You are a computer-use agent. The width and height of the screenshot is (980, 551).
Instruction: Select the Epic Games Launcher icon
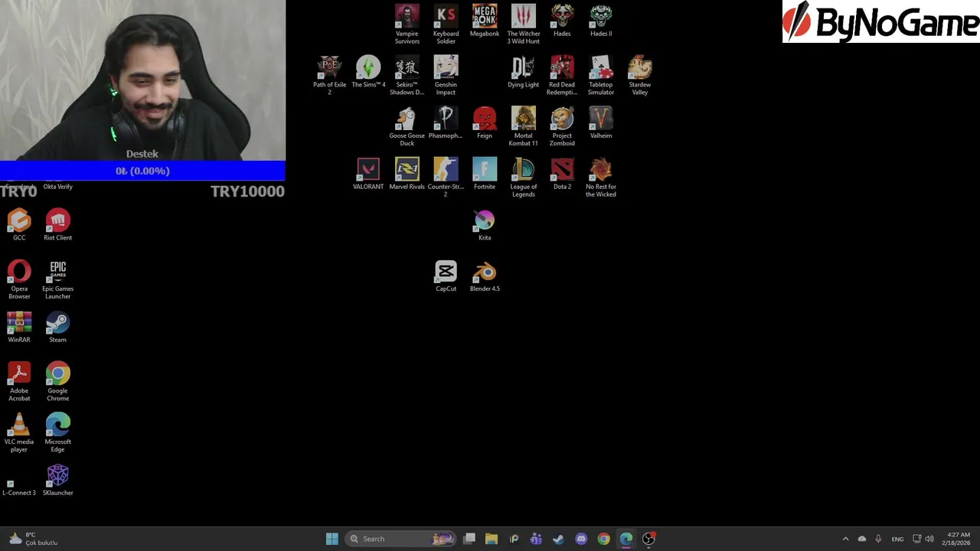[x=57, y=279]
